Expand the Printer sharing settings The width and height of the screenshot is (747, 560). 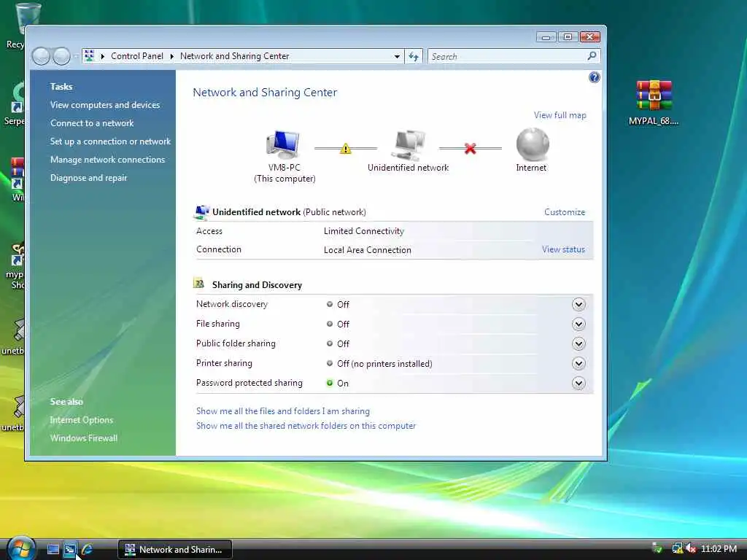click(578, 363)
